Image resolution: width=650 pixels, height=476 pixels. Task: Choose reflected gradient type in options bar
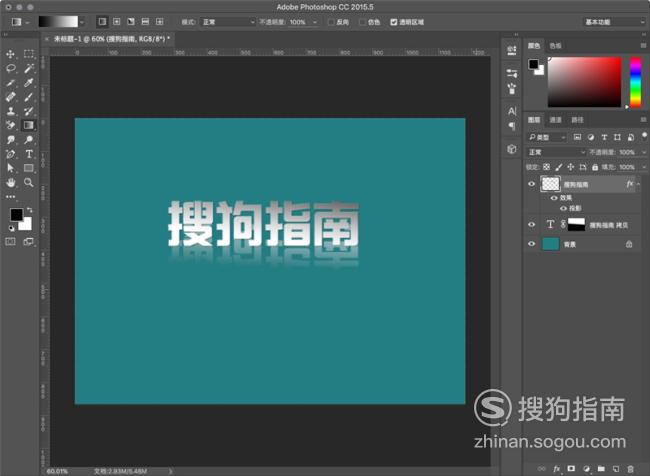[145, 22]
